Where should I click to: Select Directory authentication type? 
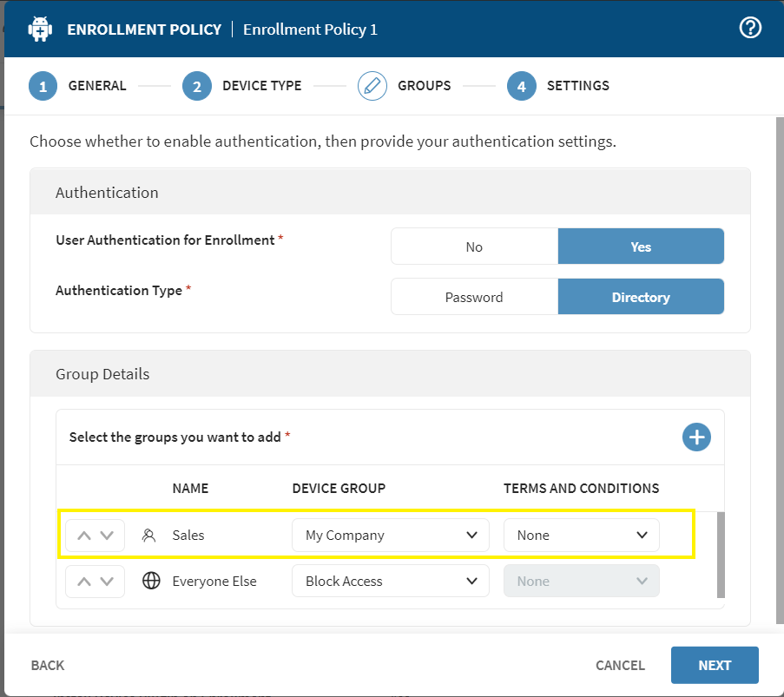coord(640,297)
